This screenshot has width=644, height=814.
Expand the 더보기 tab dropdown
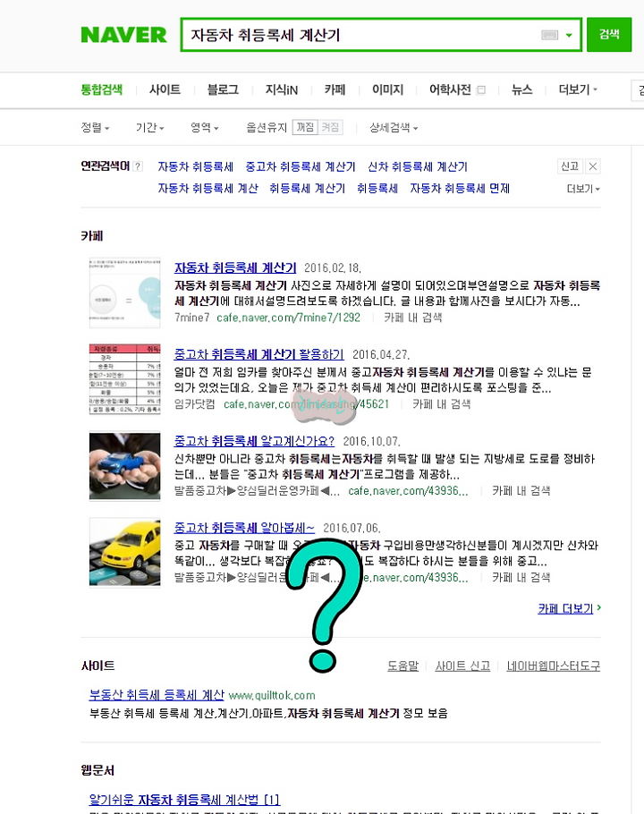point(578,89)
